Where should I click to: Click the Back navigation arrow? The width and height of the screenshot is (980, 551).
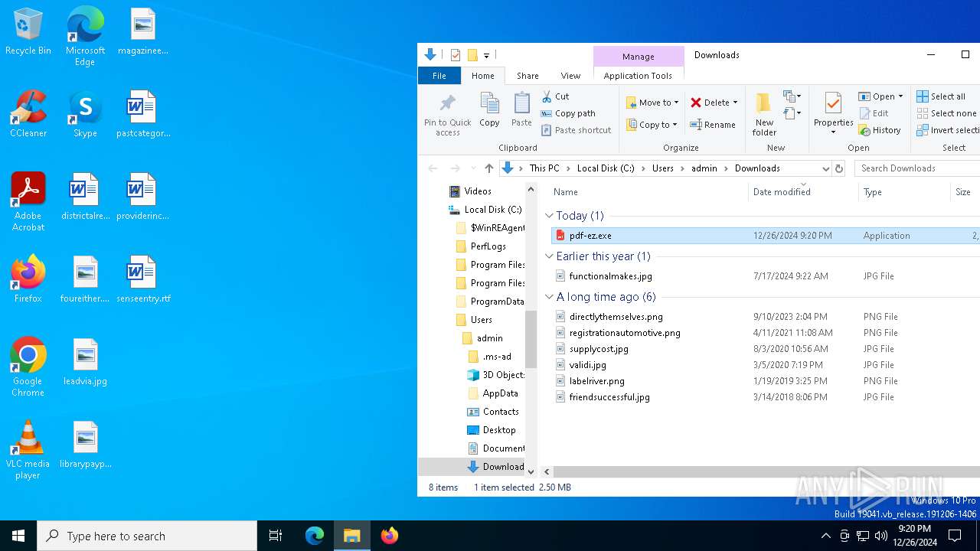click(x=433, y=168)
